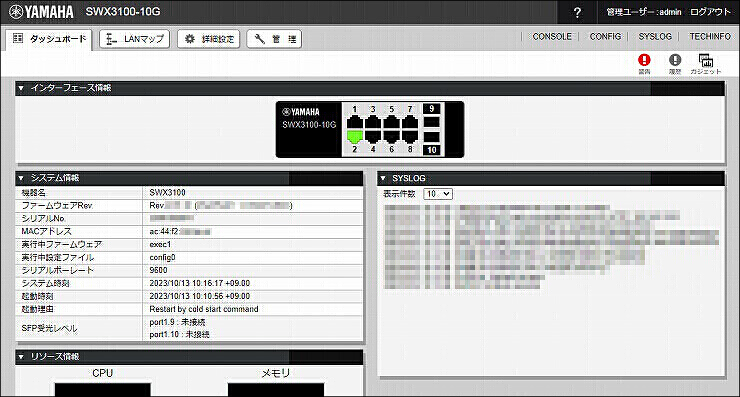The height and width of the screenshot is (397, 740).
Task: Click the シリアルボーレート label
Action: coord(58,270)
